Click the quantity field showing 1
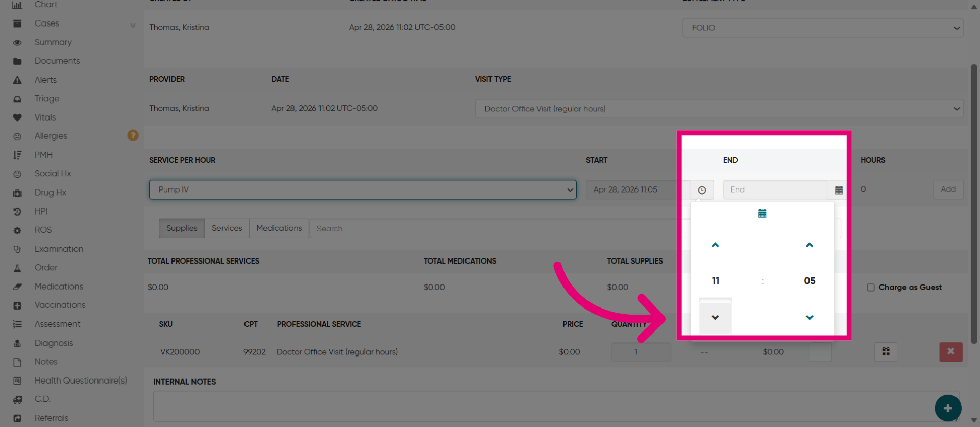 pos(641,352)
